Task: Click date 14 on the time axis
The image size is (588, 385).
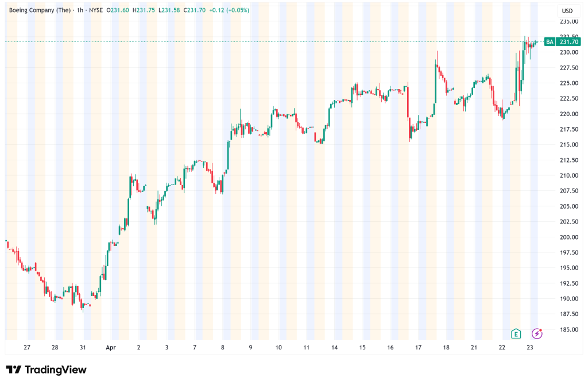Action: [x=334, y=348]
